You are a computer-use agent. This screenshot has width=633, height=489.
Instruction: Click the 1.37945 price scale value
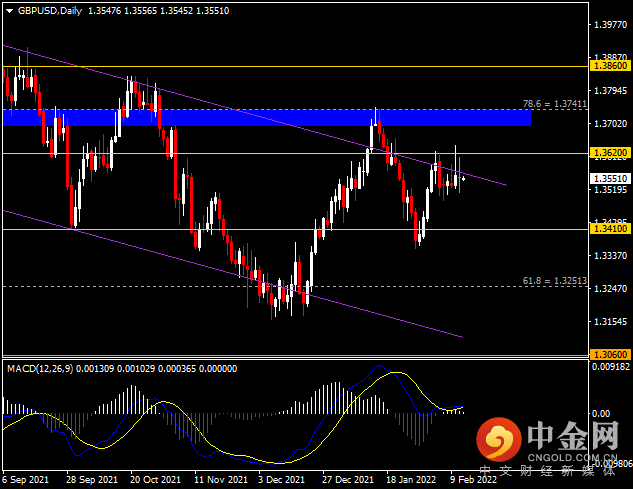(610, 90)
